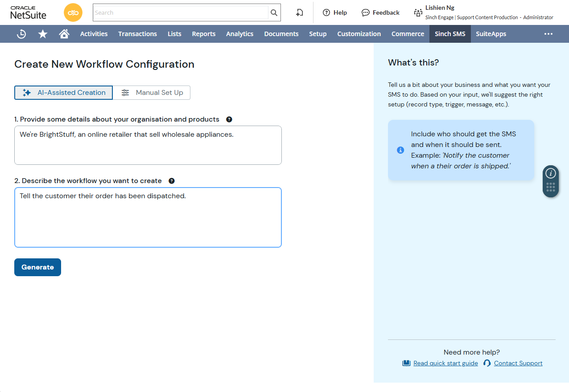The width and height of the screenshot is (569, 392).
Task: Open the favorites star icon
Action: click(x=42, y=34)
